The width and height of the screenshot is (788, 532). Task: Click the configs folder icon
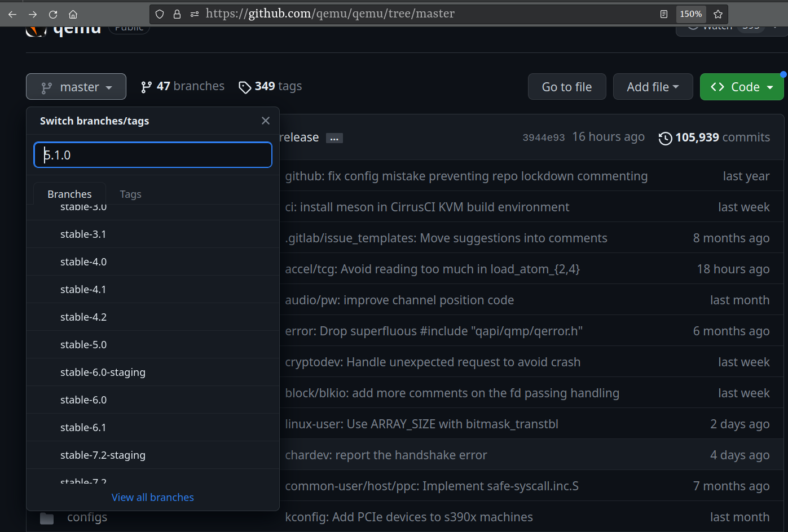[47, 518]
